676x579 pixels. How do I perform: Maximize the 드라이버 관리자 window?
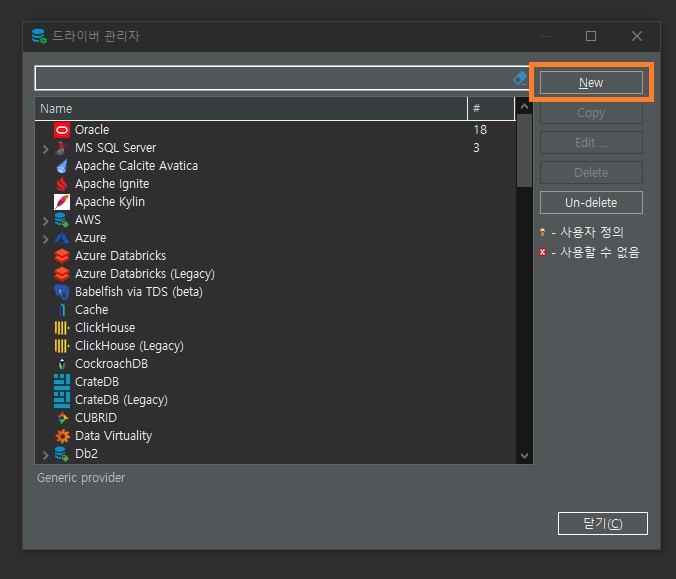(x=591, y=36)
